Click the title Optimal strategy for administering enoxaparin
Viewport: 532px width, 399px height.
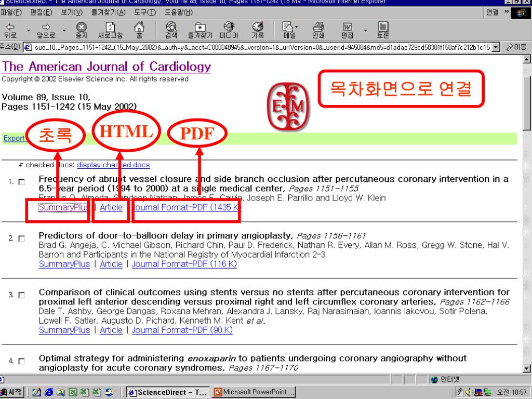tap(252, 363)
